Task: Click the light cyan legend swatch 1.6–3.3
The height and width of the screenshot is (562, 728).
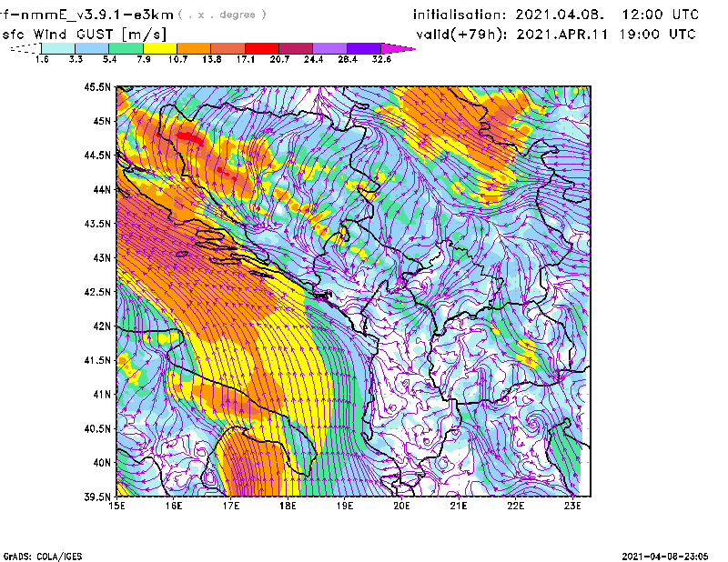Action: pyautogui.click(x=58, y=48)
